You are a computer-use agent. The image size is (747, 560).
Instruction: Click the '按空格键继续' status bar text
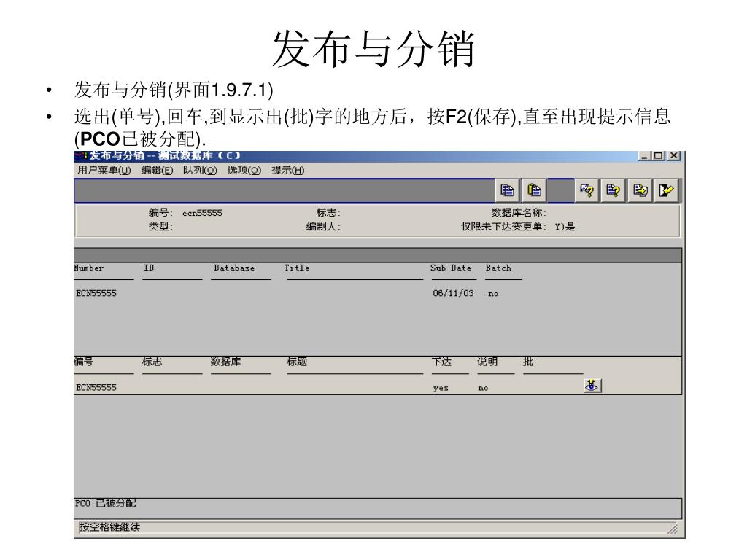coord(109,527)
